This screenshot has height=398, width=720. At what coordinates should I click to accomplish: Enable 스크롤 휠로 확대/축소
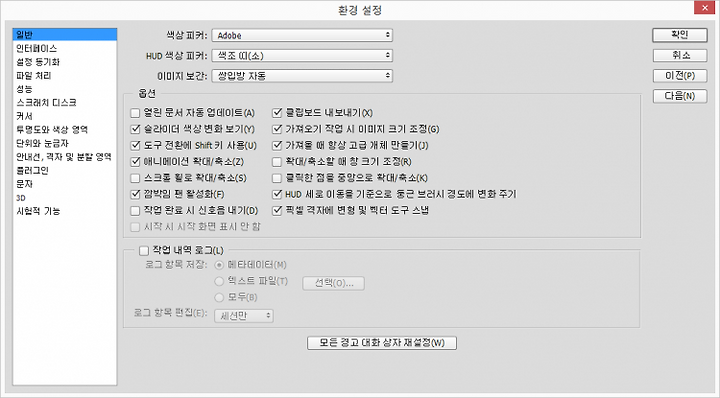tap(135, 178)
